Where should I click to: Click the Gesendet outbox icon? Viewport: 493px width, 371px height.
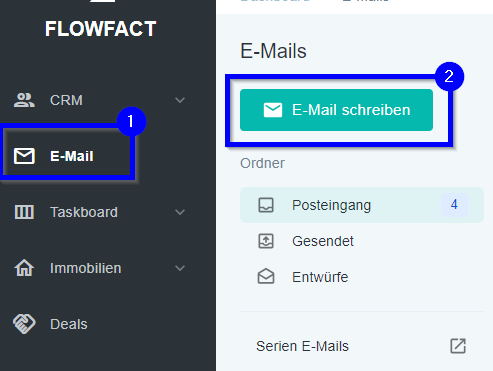(x=266, y=241)
